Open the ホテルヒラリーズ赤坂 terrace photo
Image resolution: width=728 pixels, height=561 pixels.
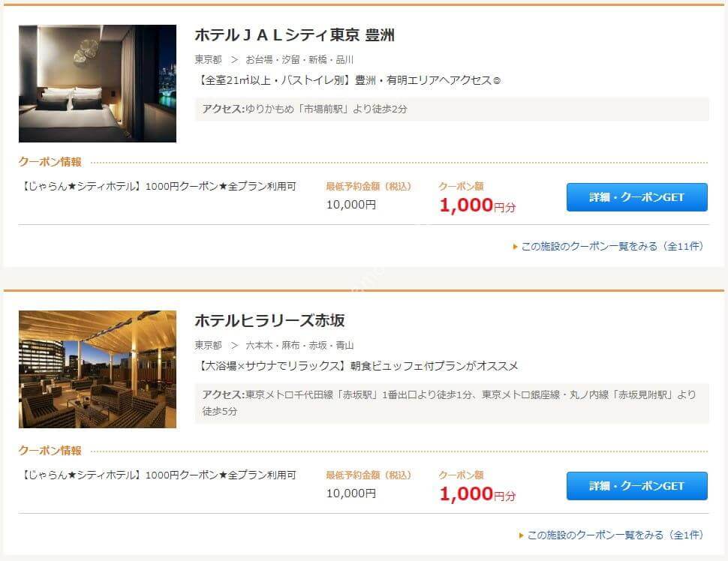point(98,369)
